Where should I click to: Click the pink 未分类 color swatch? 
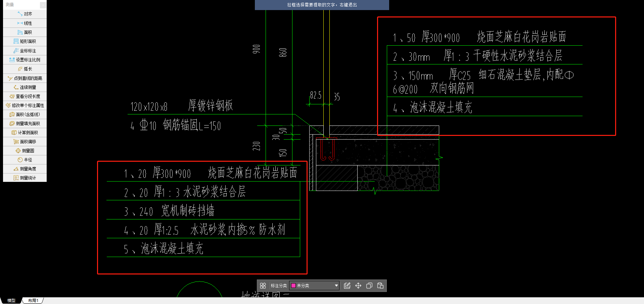click(293, 286)
